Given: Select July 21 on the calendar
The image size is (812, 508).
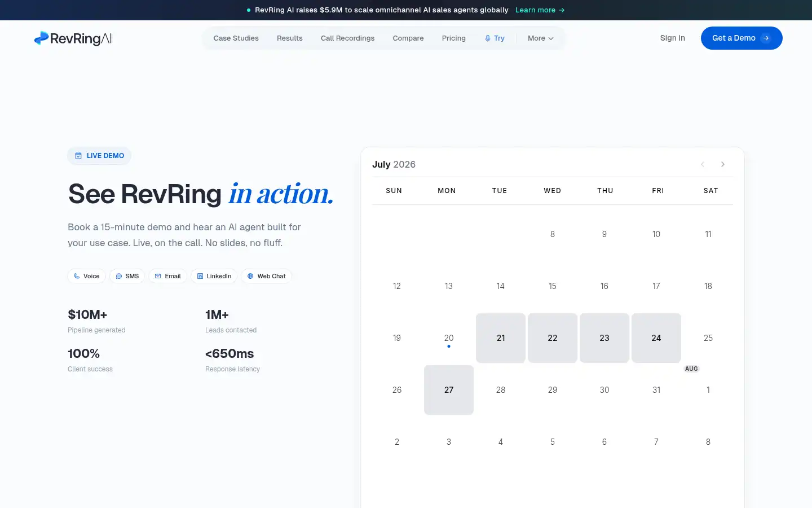Looking at the screenshot, I should pyautogui.click(x=501, y=338).
